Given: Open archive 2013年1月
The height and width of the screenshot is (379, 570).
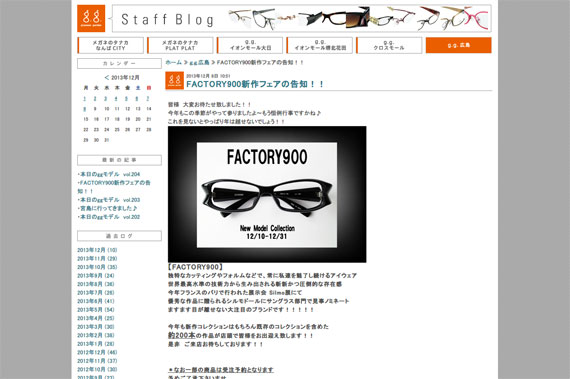Looking at the screenshot, I should 96,344.
